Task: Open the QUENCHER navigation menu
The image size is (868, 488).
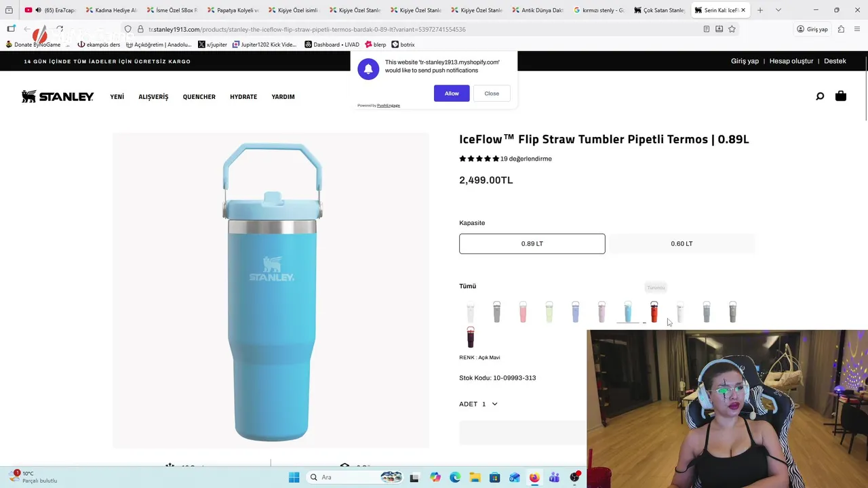Action: 199,97
